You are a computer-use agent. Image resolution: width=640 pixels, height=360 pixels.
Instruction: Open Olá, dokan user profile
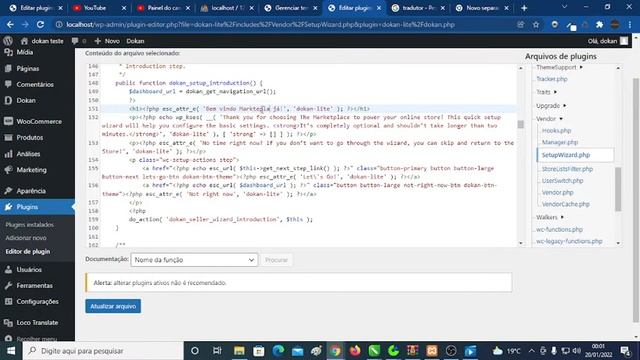608,41
